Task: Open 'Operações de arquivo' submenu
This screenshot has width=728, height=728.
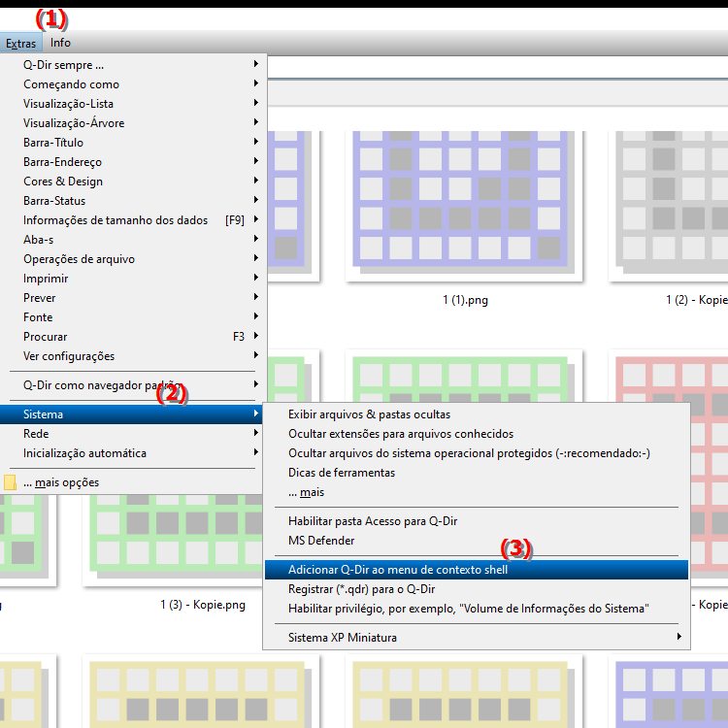Action: (x=133, y=259)
